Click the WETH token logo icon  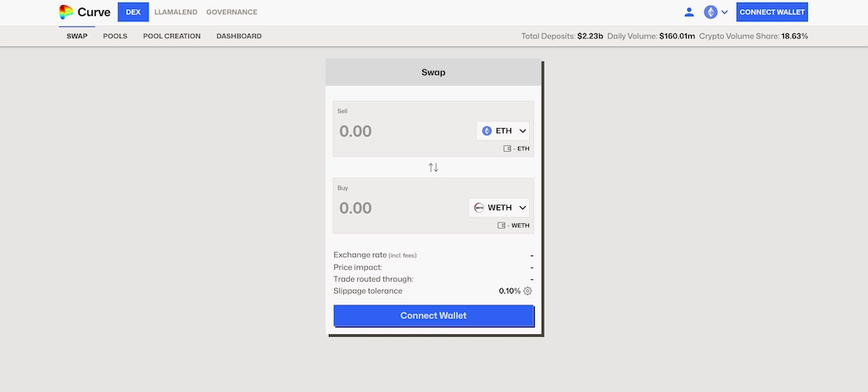pos(479,208)
